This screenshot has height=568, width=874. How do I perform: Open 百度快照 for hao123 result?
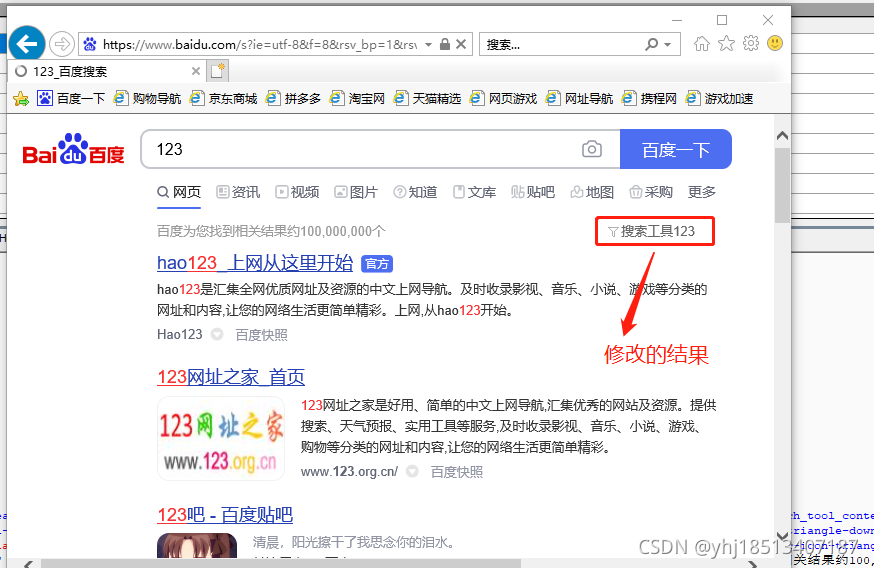point(261,334)
